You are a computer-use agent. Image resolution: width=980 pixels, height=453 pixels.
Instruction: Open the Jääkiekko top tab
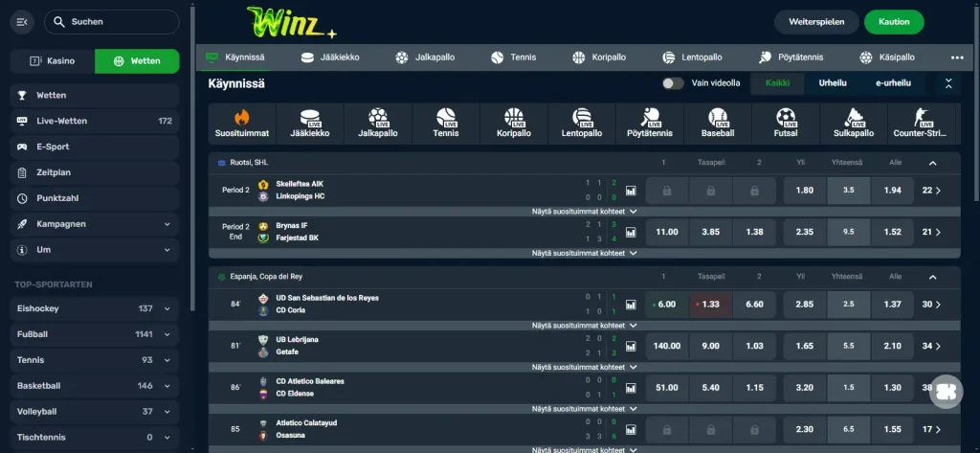pyautogui.click(x=330, y=57)
